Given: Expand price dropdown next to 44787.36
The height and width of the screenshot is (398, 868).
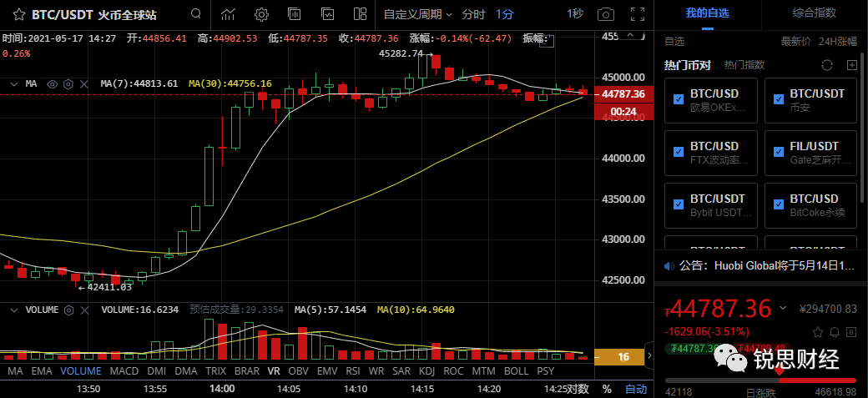Looking at the screenshot, I should click(783, 308).
